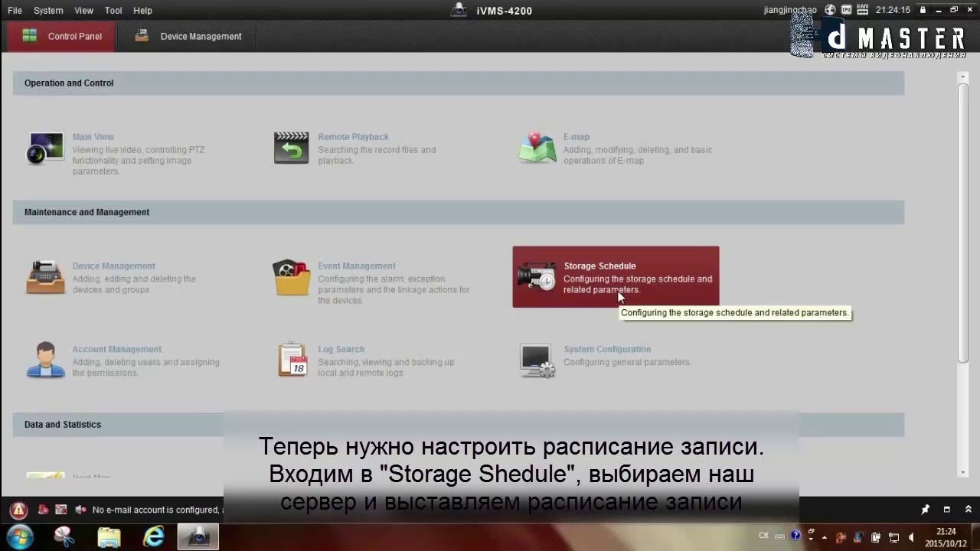Screen dimensions: 980x551
Task: Click the tray network icon
Action: (x=893, y=537)
